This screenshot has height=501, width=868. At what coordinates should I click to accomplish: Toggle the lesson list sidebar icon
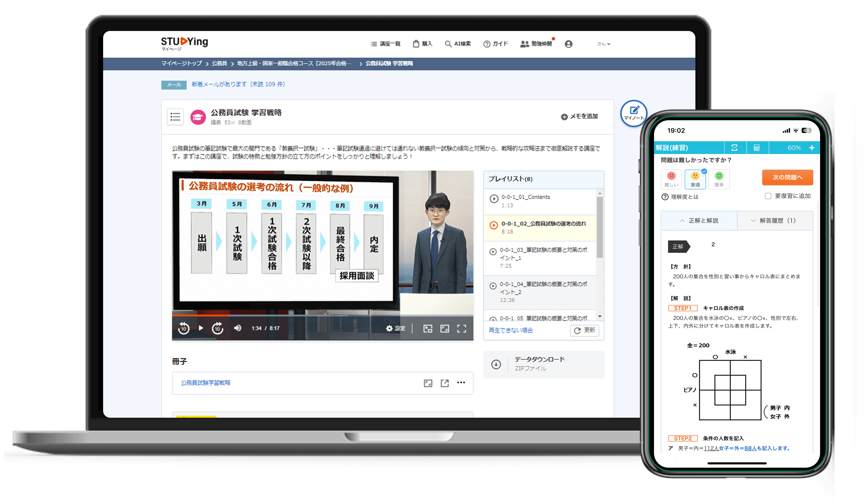(175, 117)
